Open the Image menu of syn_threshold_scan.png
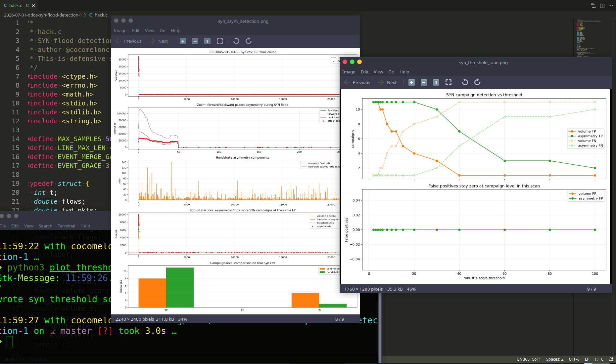The image size is (616, 364). tap(349, 72)
